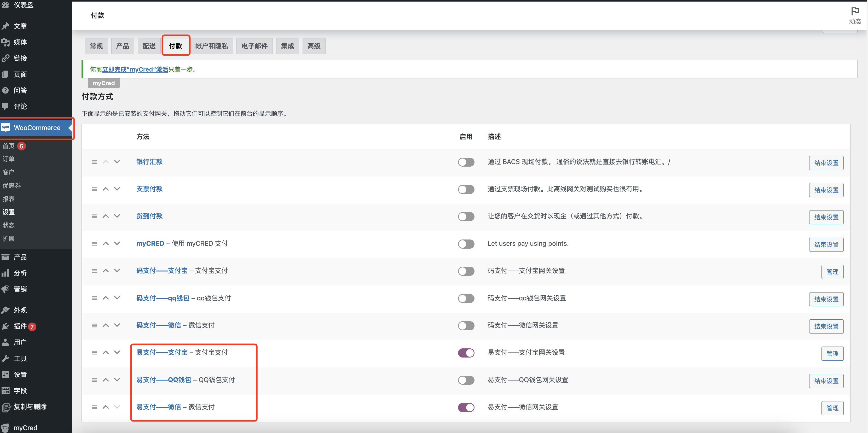This screenshot has height=433, width=868.
Task: Open 优惠券 under WooCommerce submenu
Action: point(12,185)
